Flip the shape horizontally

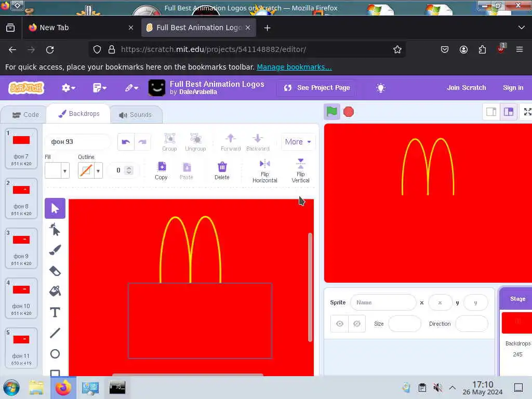coord(264,171)
